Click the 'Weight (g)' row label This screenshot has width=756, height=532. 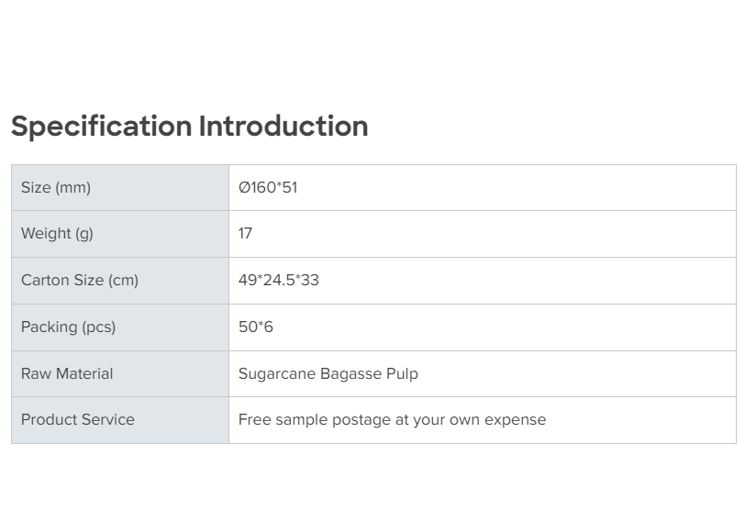point(57,234)
